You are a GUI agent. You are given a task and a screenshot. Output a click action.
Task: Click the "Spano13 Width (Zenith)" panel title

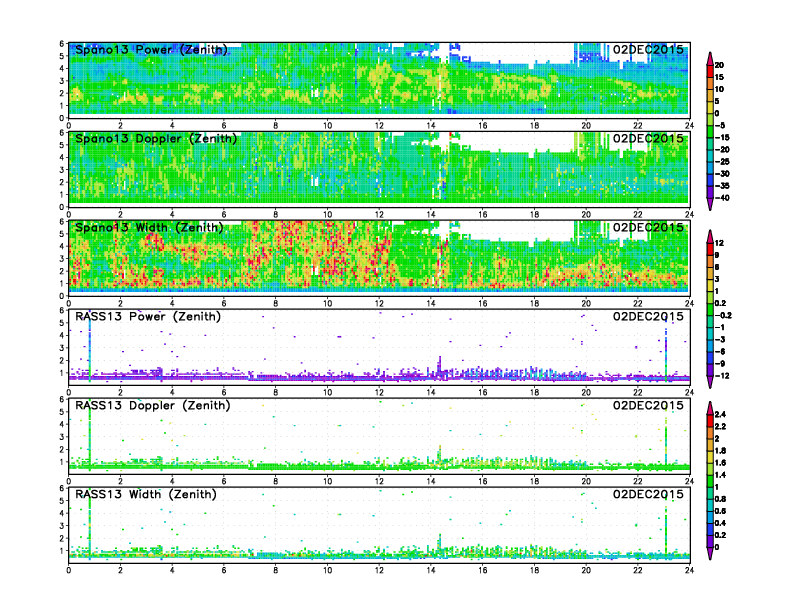(x=150, y=227)
